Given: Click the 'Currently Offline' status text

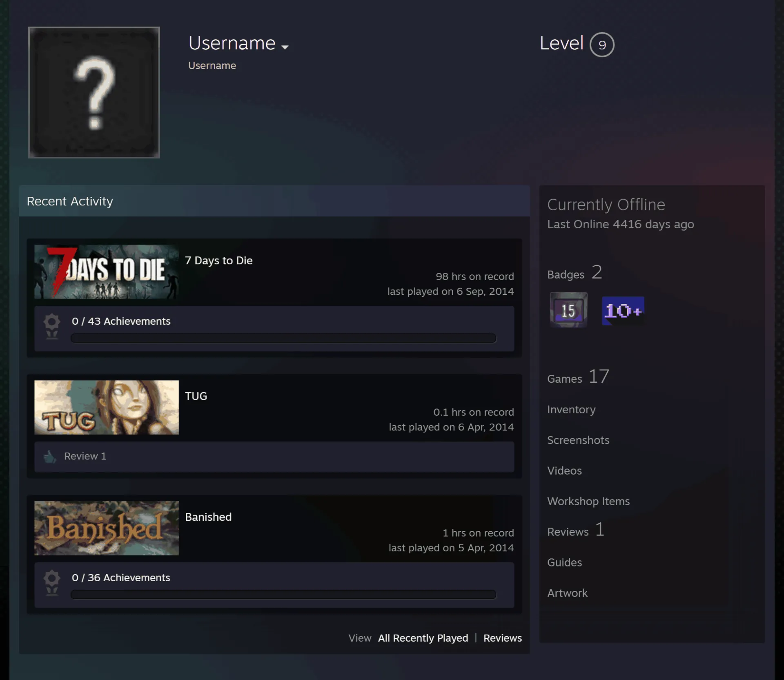Looking at the screenshot, I should pos(606,205).
